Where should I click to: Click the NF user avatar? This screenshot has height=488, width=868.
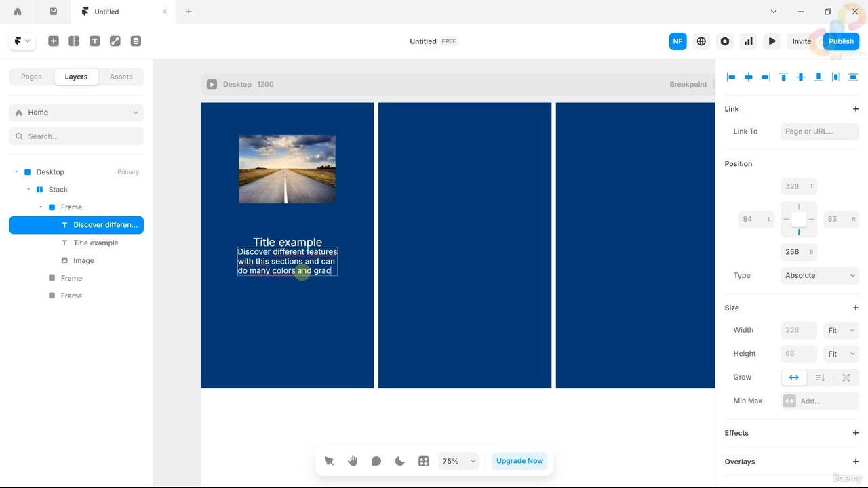(x=677, y=41)
